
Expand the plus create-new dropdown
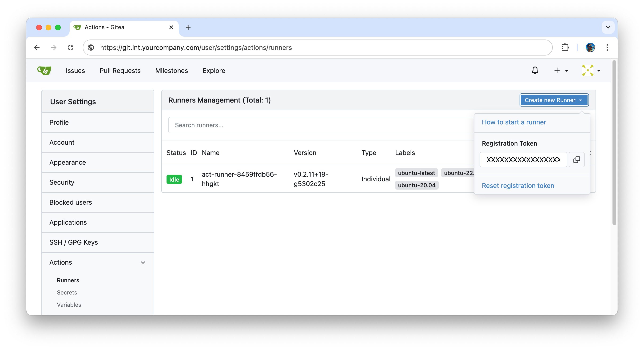pos(561,71)
